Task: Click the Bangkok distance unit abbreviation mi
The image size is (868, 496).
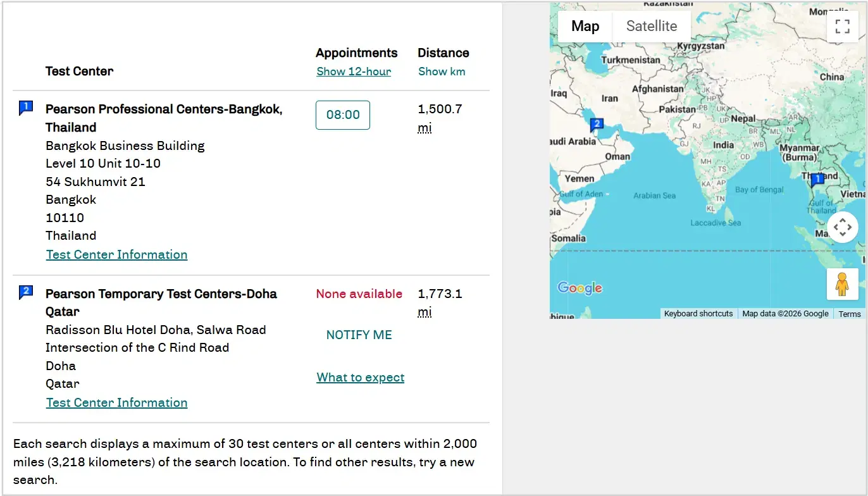Action: tap(425, 128)
